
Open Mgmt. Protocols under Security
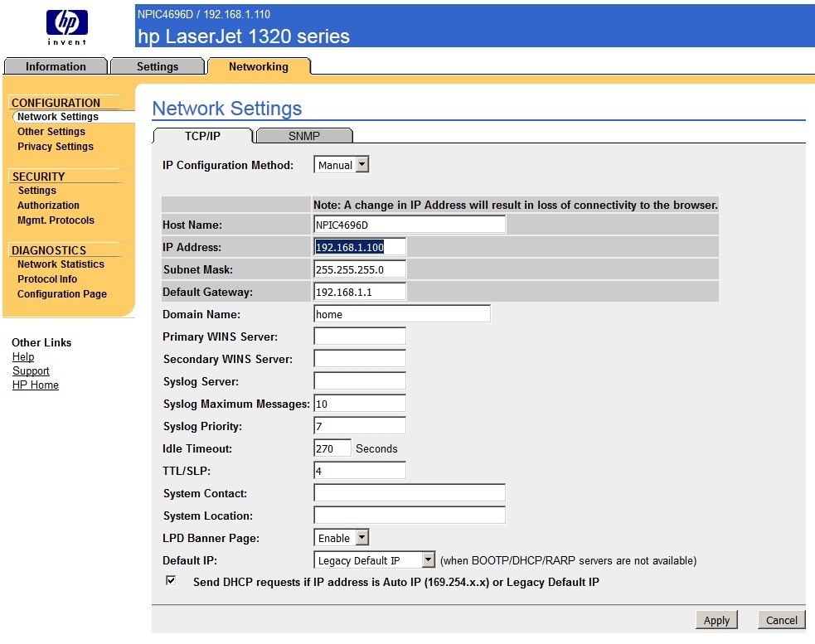pyautogui.click(x=56, y=220)
